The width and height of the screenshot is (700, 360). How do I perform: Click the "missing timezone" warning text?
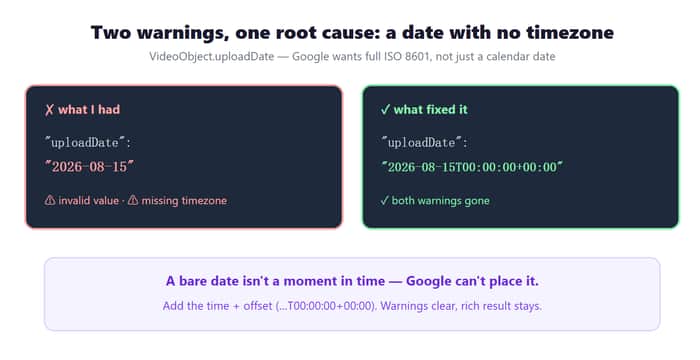(184, 201)
